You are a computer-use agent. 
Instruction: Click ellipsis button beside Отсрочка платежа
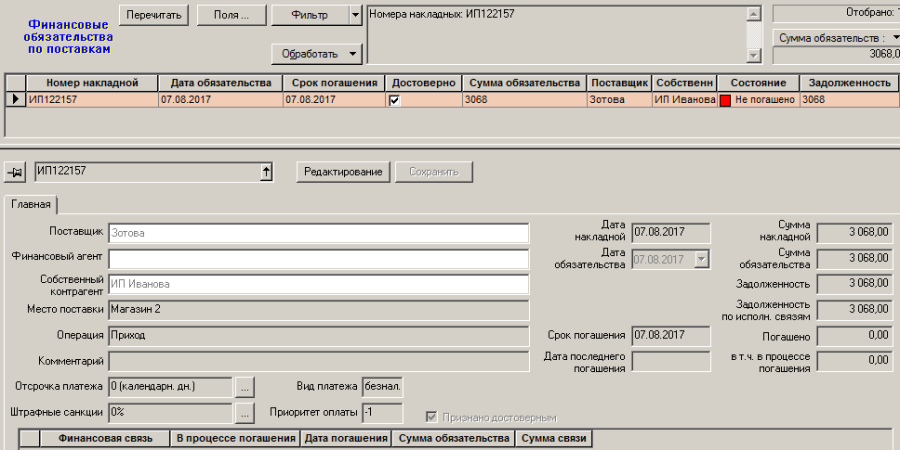point(245,387)
